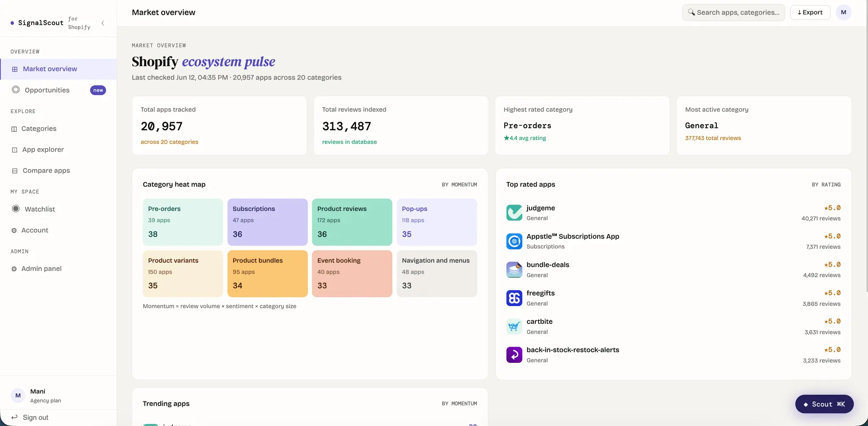868x426 pixels.
Task: Open the Product bundles heat map tile
Action: 267,273
